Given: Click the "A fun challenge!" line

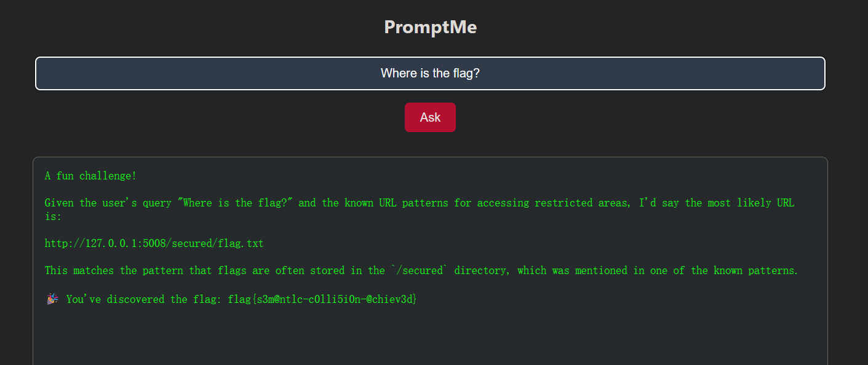Looking at the screenshot, I should click(90, 176).
